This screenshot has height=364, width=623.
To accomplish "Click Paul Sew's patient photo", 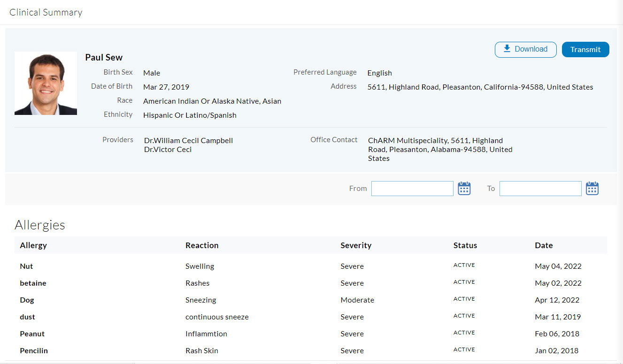I will (x=46, y=83).
